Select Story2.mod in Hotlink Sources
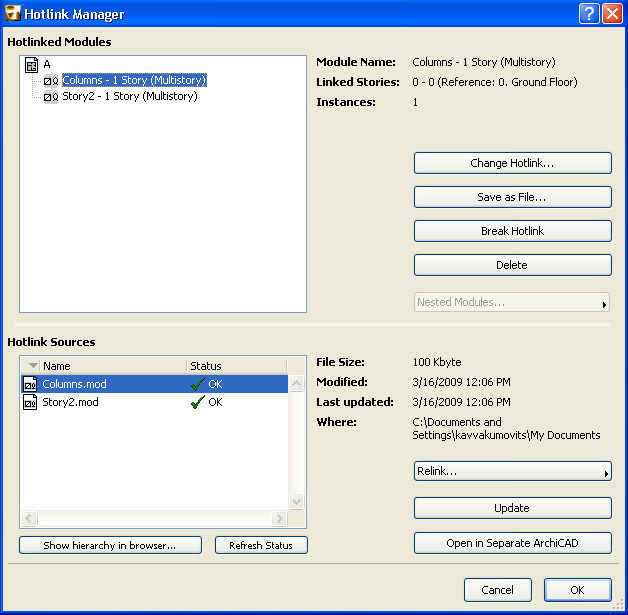Viewport: 628px width, 615px height. point(155,402)
